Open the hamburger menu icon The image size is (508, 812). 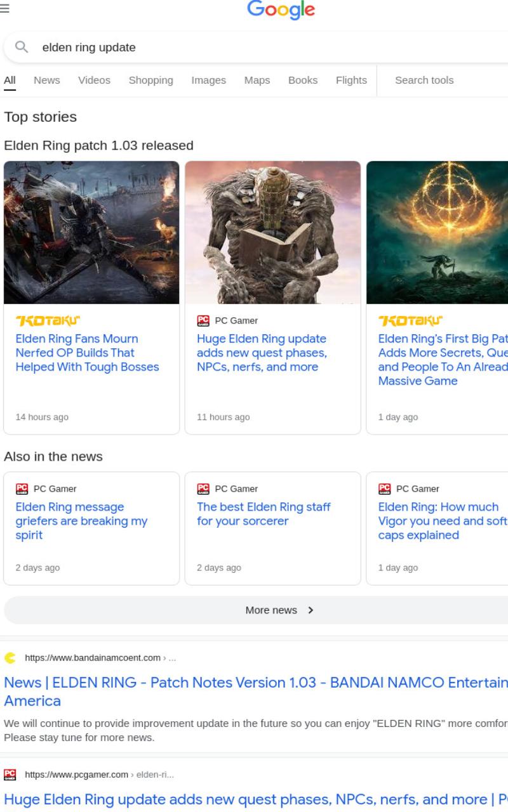(x=4, y=8)
